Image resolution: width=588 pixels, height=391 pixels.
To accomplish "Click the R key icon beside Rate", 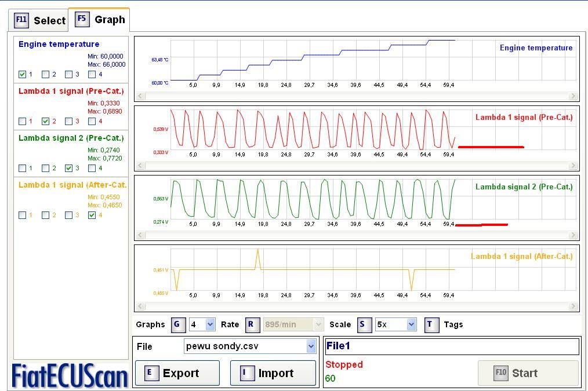I will 251,324.
